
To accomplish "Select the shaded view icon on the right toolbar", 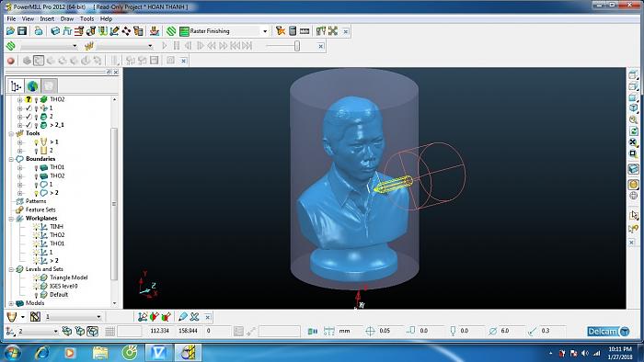I will (633, 185).
